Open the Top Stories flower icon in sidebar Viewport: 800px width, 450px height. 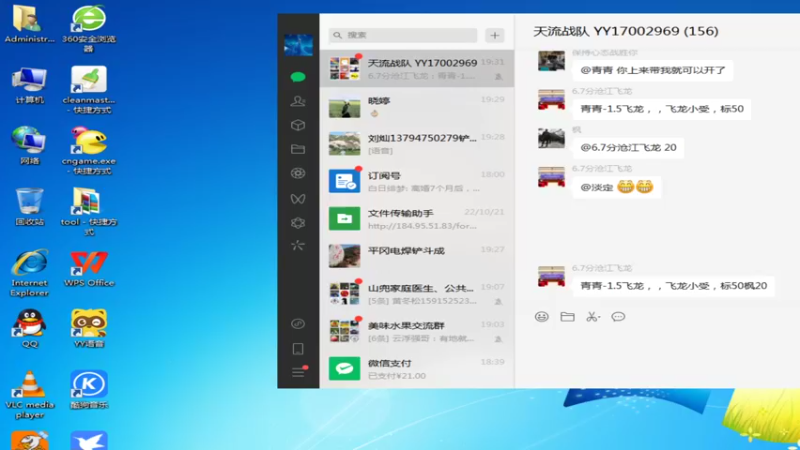(298, 222)
